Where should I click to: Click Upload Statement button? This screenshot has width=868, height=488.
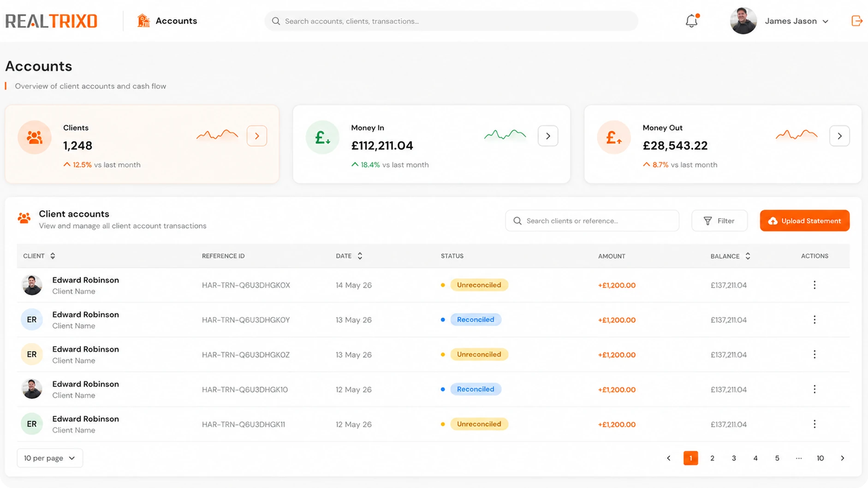pos(805,221)
